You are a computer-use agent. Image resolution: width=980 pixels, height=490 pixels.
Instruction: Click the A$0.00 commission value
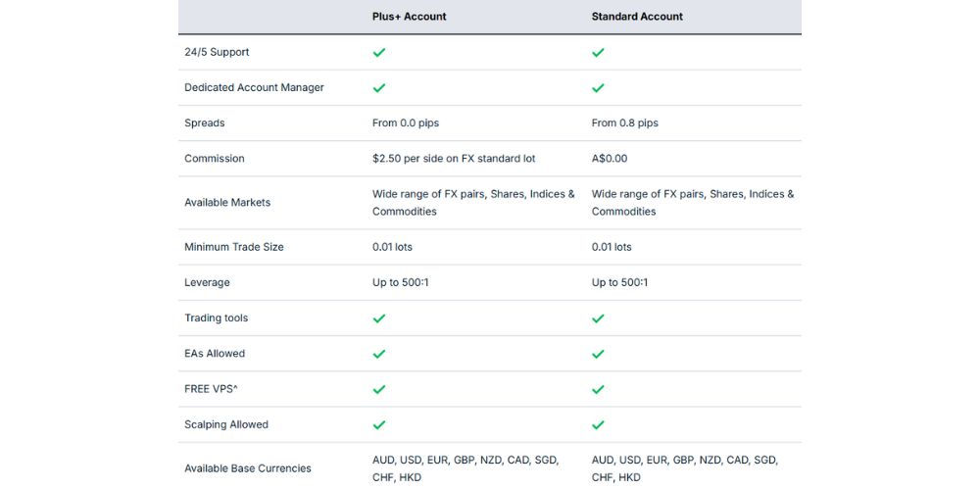(610, 159)
